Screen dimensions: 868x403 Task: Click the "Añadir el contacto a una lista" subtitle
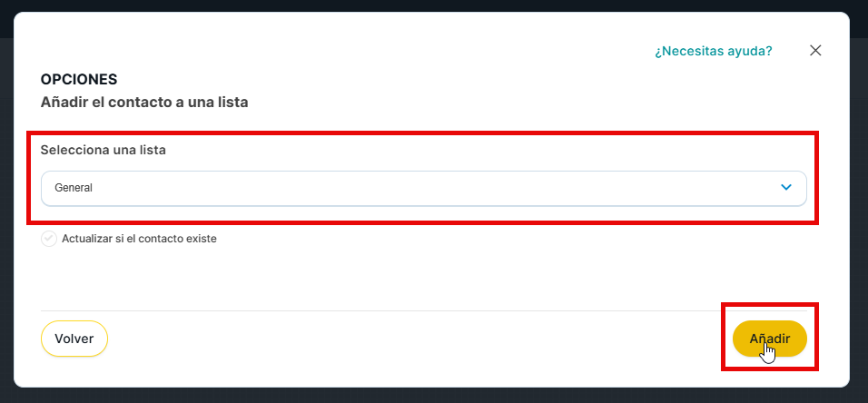click(144, 103)
